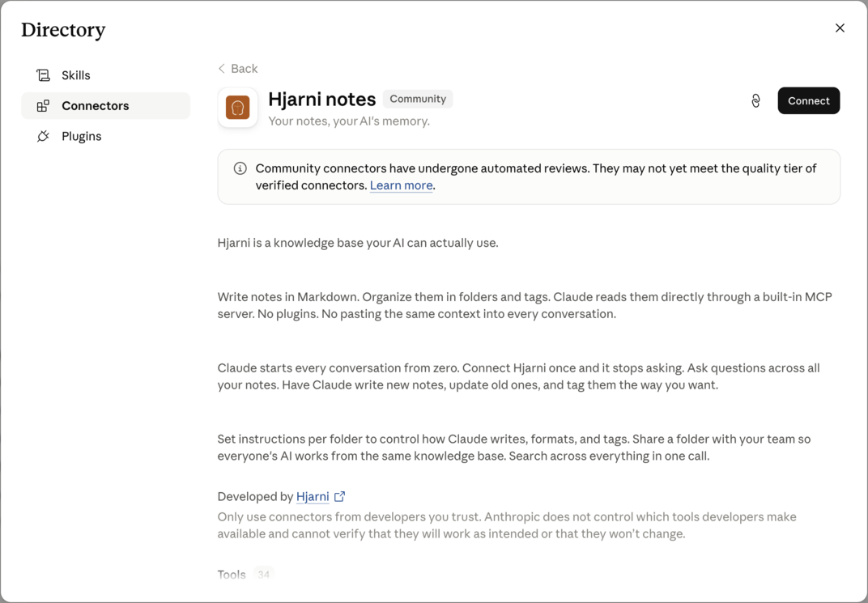
Task: Open Learn more about community connectors
Action: coord(401,185)
